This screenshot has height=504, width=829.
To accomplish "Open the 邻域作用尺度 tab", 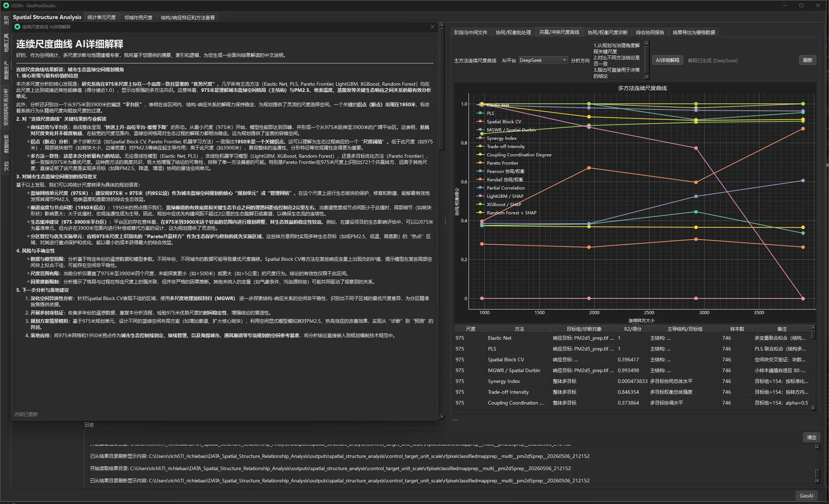I will tap(138, 18).
